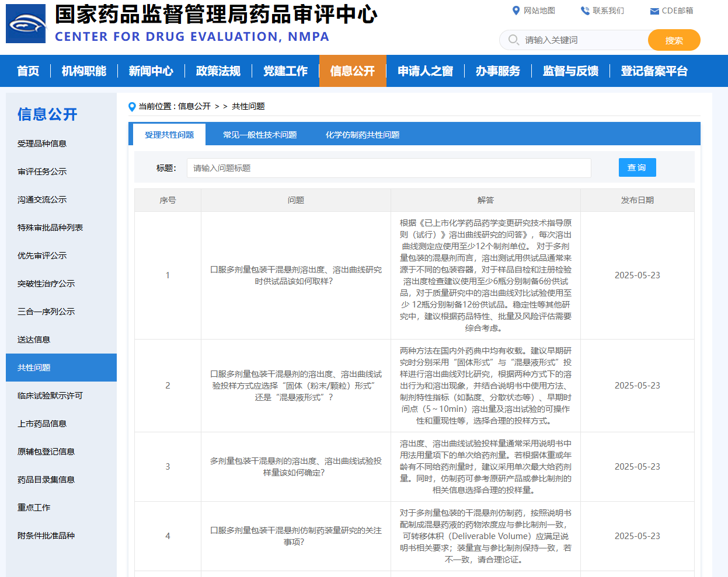Viewport: 728px width, 577px height.
Task: Click the blue 查询 button
Action: click(637, 167)
